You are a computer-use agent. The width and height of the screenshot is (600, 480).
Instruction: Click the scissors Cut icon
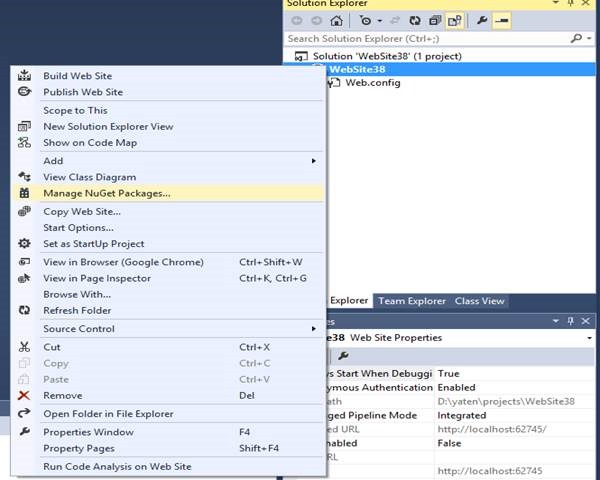pos(24,347)
